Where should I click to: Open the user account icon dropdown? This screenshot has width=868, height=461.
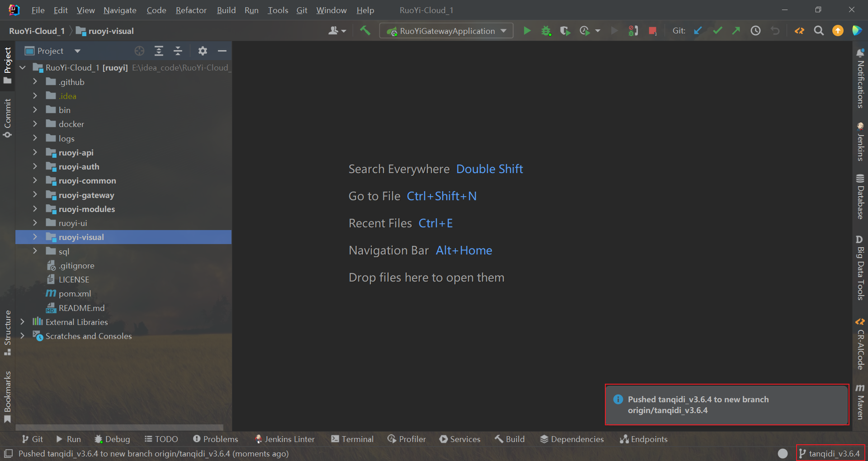[x=337, y=31]
